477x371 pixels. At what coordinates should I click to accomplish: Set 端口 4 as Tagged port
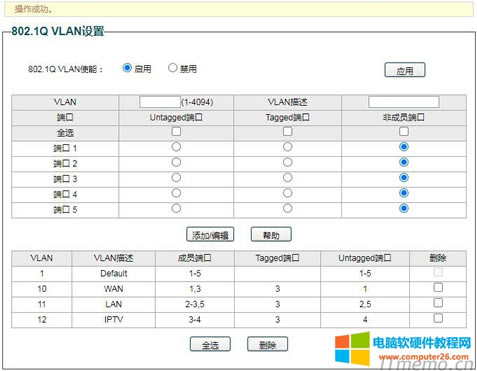[287, 193]
